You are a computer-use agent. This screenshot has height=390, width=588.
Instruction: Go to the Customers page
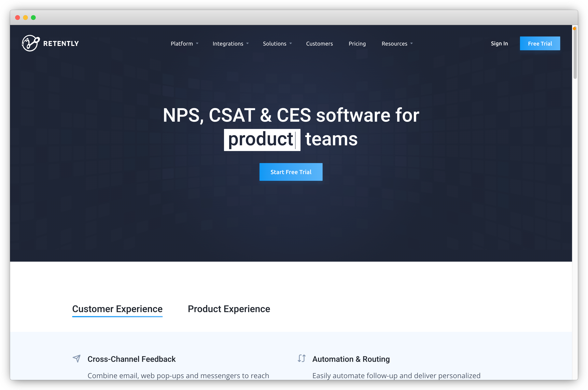319,44
